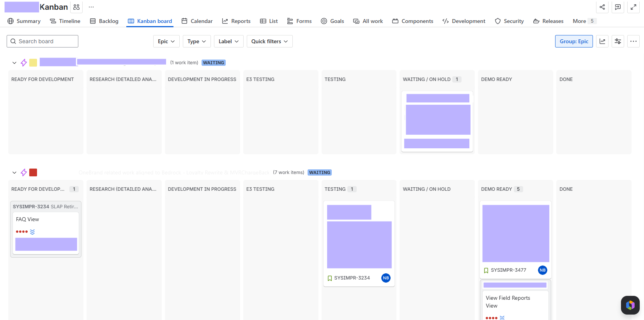Open the team members icon beside Kanban title
Screen dimensions: 644x320
[x=76, y=7]
